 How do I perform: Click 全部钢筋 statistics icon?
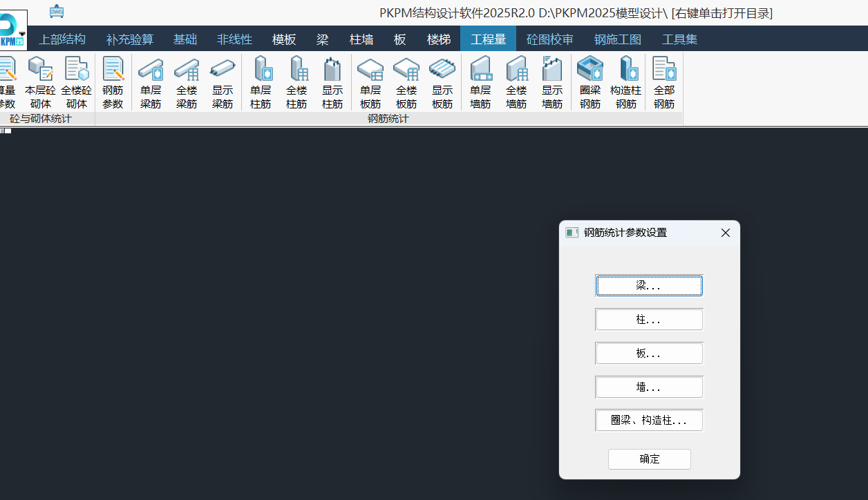point(664,82)
